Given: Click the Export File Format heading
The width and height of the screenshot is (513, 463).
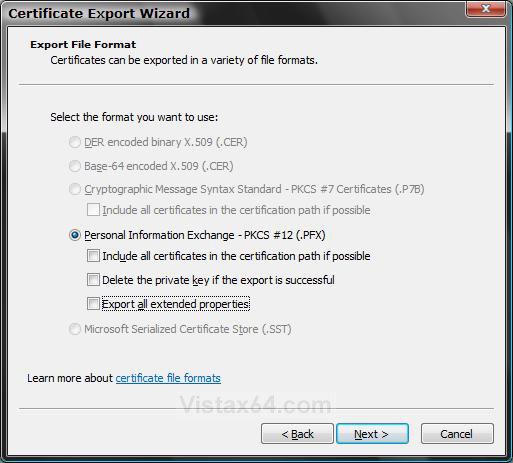Looking at the screenshot, I should click(83, 45).
